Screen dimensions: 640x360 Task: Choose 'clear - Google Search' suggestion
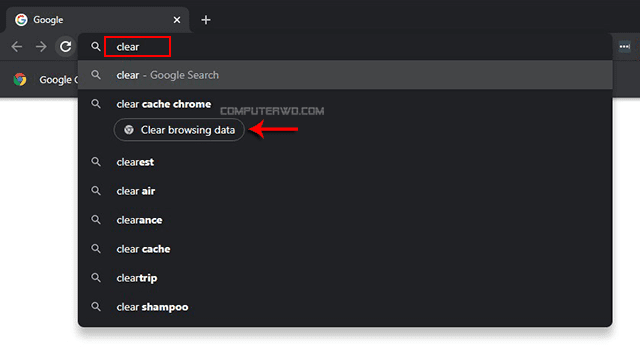(x=345, y=75)
